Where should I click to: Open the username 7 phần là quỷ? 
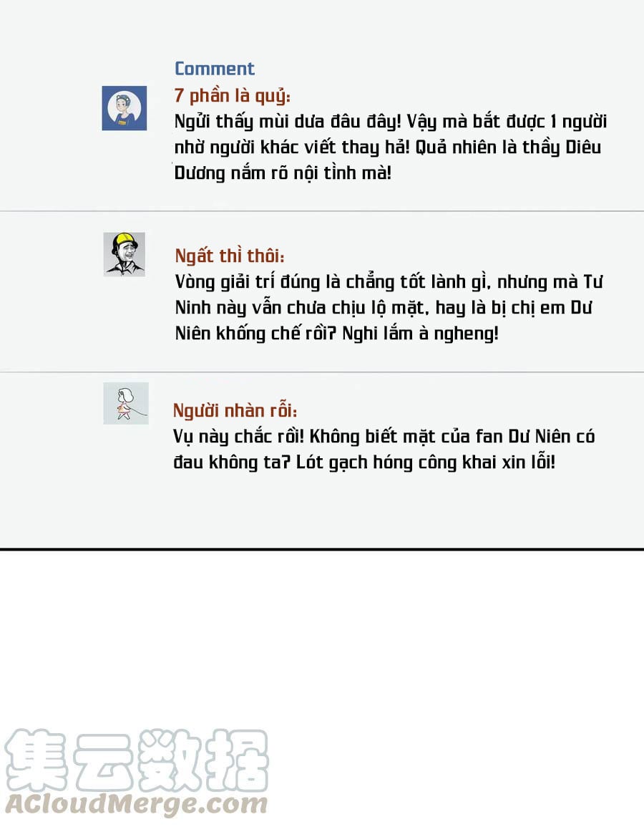(233, 95)
